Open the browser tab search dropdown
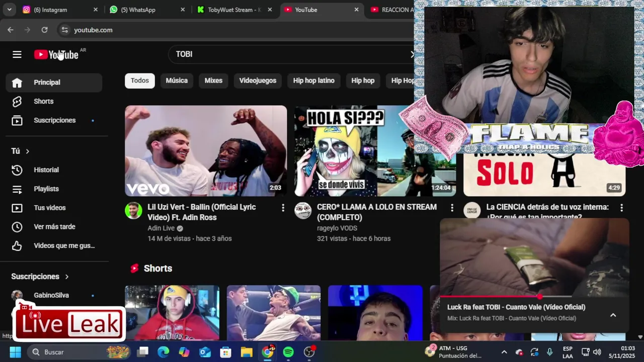Viewport: 644px width, 362px height. 9,10
